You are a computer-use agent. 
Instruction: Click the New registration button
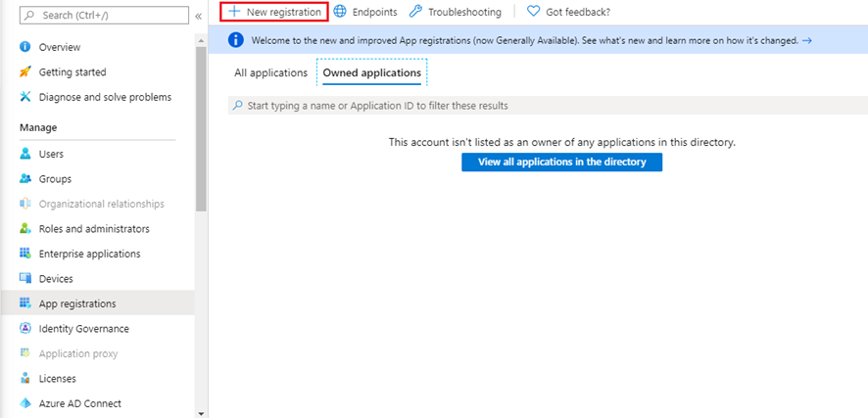[274, 12]
